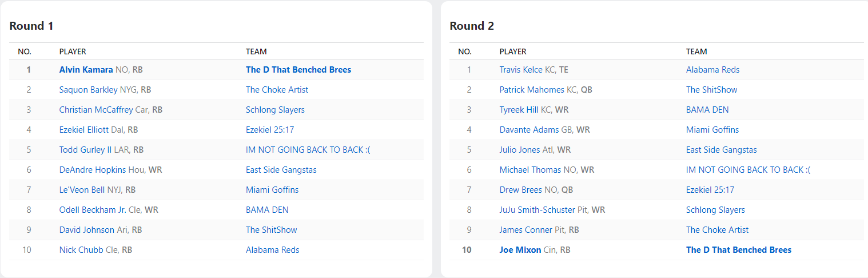Open Christian McCaffrey's player page
This screenshot has height=278, width=868.
coord(96,110)
